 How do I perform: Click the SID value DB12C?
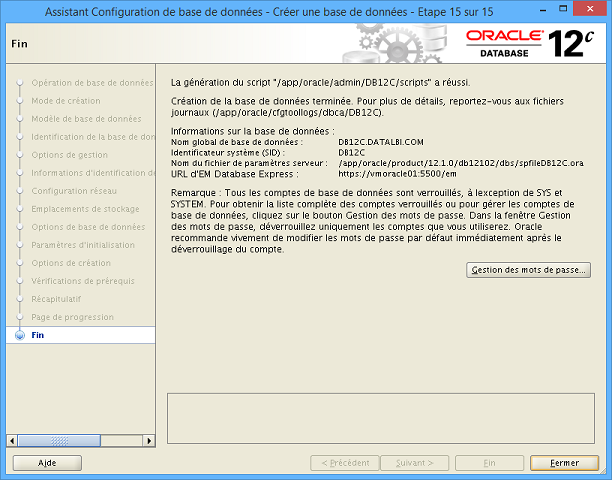[x=352, y=153]
